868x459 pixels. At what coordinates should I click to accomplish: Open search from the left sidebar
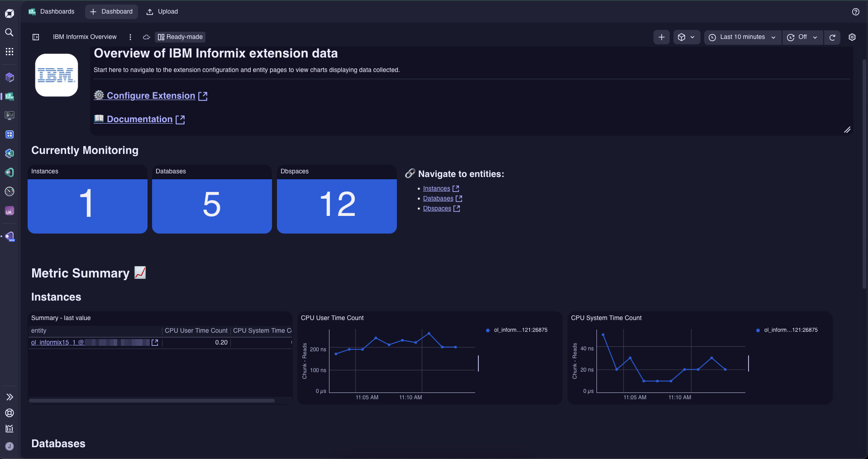10,32
